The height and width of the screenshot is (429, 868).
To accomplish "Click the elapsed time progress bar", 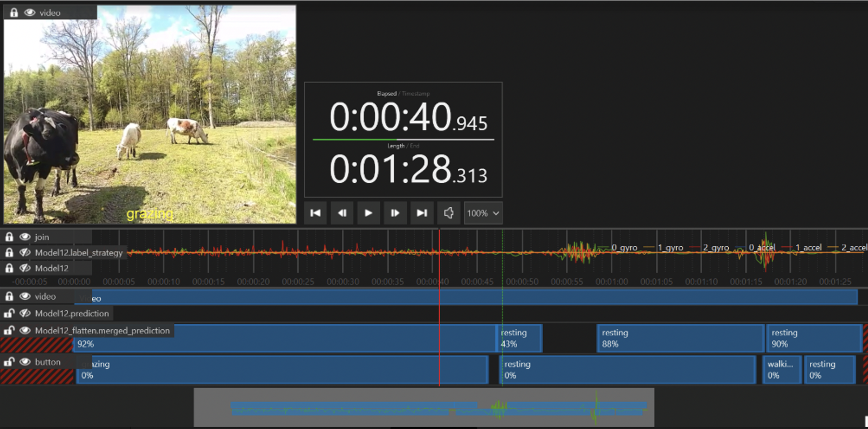I will [x=403, y=140].
